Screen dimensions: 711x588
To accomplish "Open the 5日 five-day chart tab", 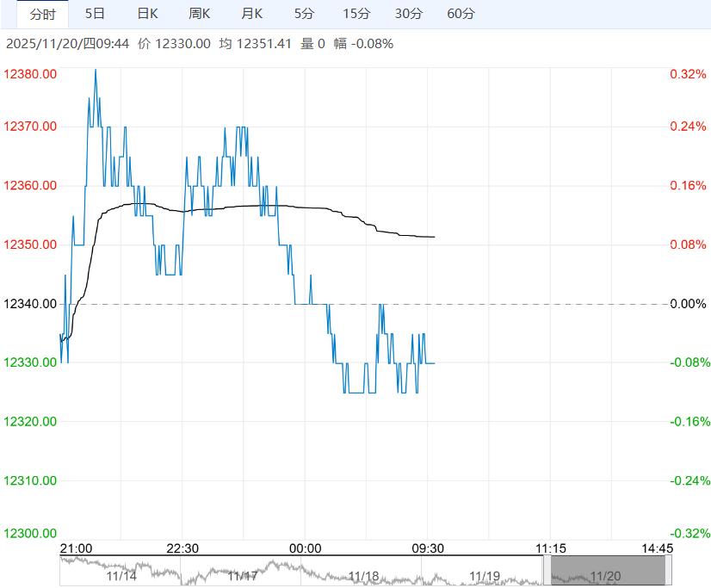I will coord(96,14).
